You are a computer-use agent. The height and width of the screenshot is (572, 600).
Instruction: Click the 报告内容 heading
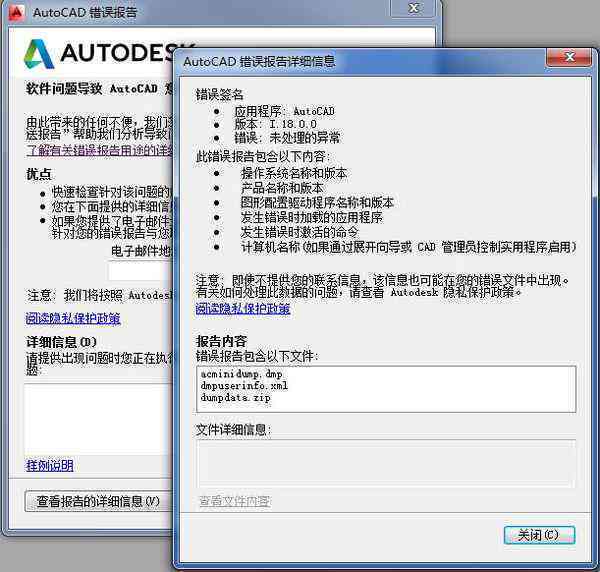click(x=221, y=341)
